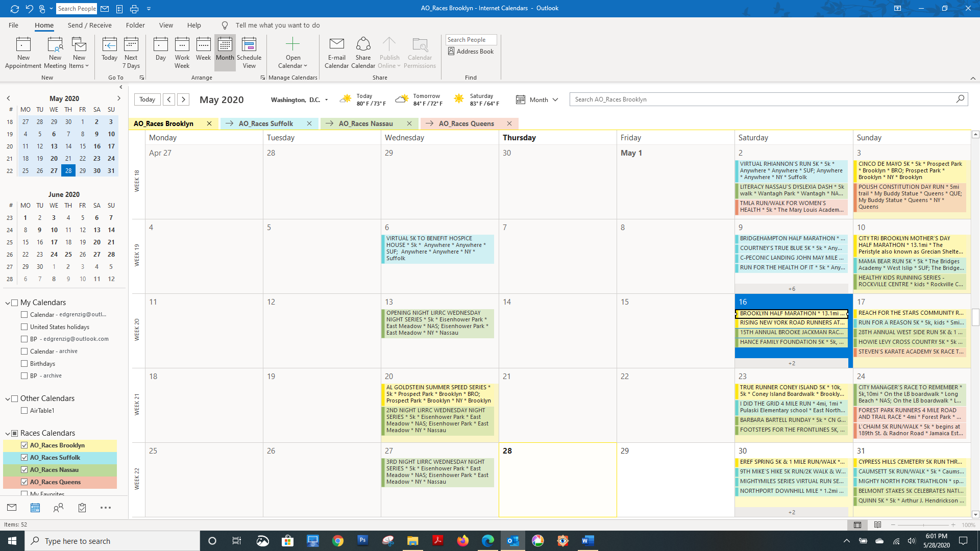Open the New Items menu icon
The image size is (980, 551).
(x=79, y=53)
